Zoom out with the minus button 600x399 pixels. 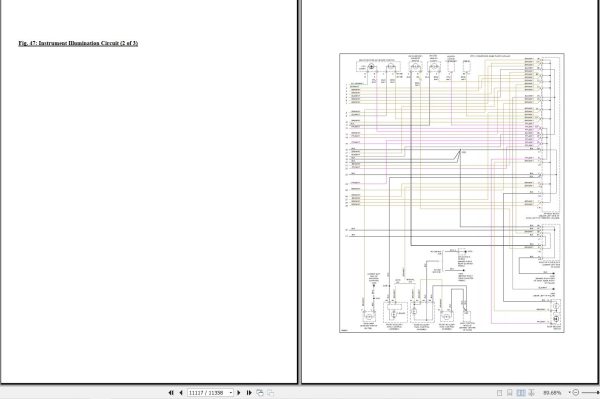pos(576,393)
